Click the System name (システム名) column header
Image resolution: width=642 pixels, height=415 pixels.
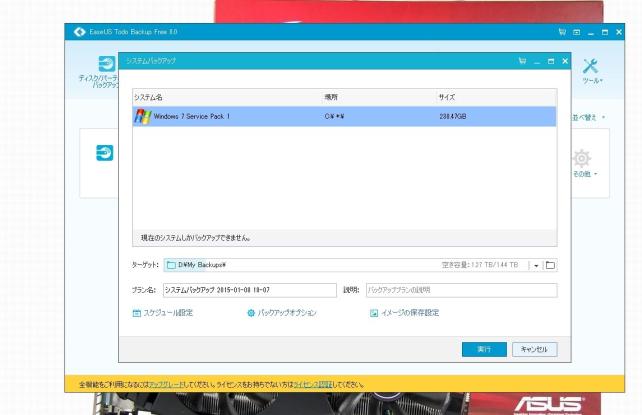[148, 97]
